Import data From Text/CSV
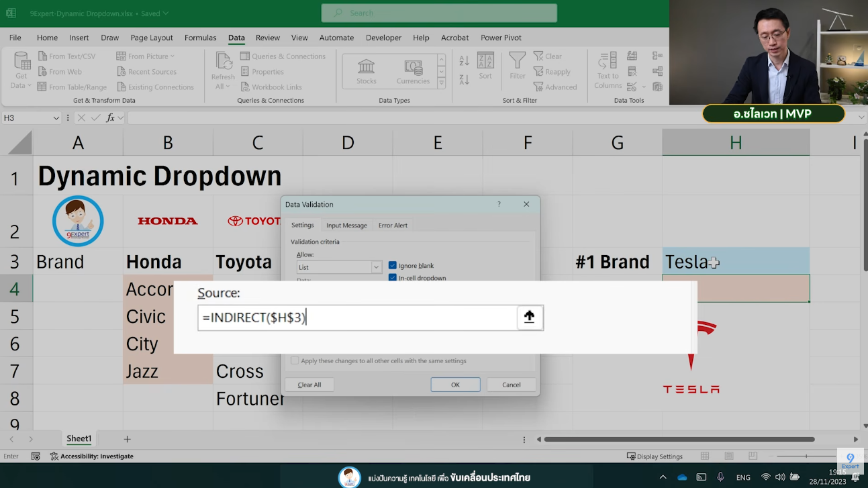The width and height of the screenshot is (868, 488). [66, 56]
